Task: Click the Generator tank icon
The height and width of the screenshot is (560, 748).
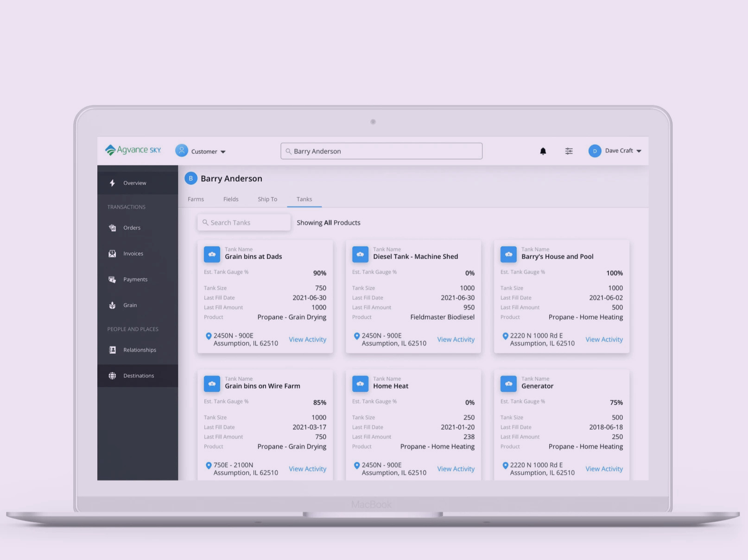Action: click(508, 384)
